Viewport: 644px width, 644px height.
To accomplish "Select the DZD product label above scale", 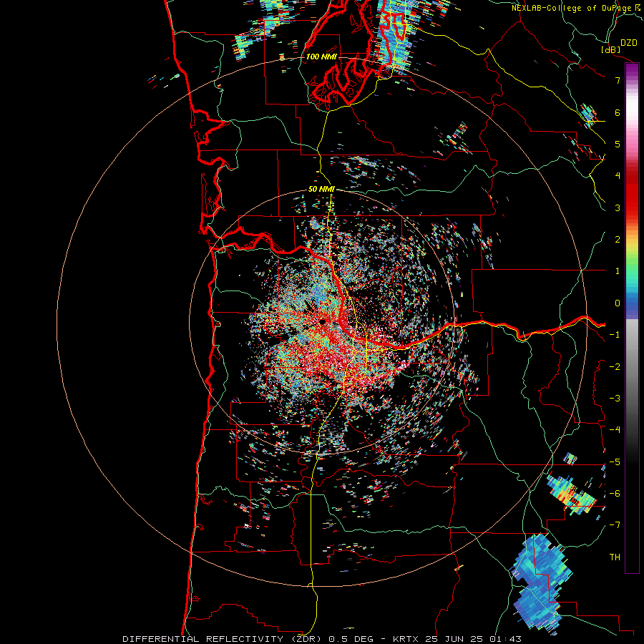I will click(628, 43).
